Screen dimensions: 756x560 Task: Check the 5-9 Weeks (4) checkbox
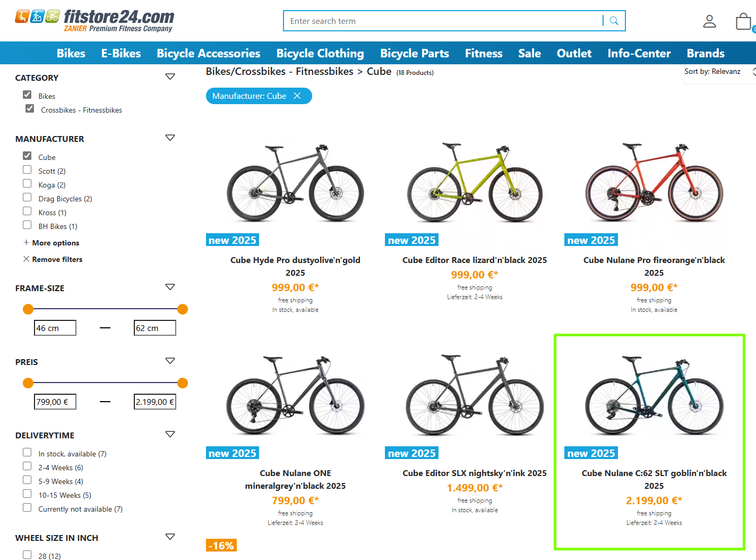coord(27,480)
